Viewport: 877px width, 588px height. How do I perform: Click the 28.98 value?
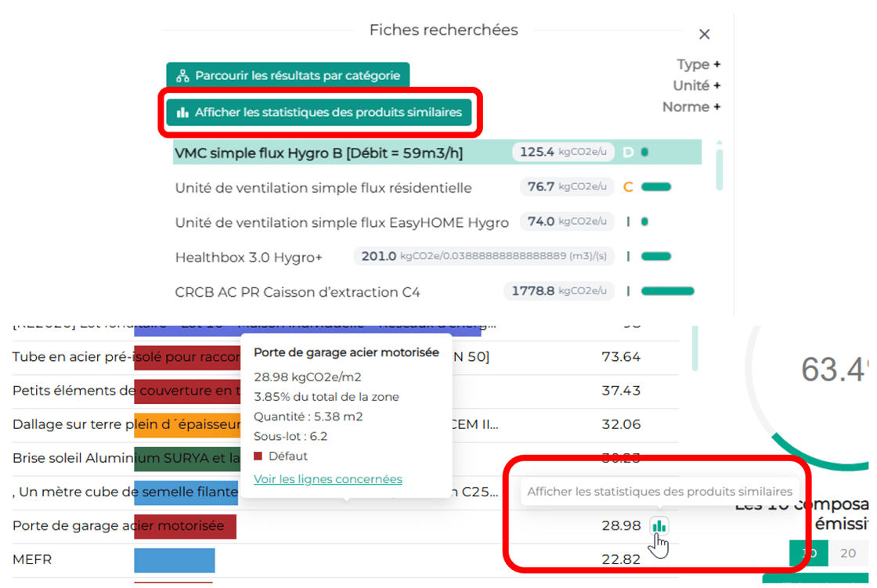tap(621, 526)
